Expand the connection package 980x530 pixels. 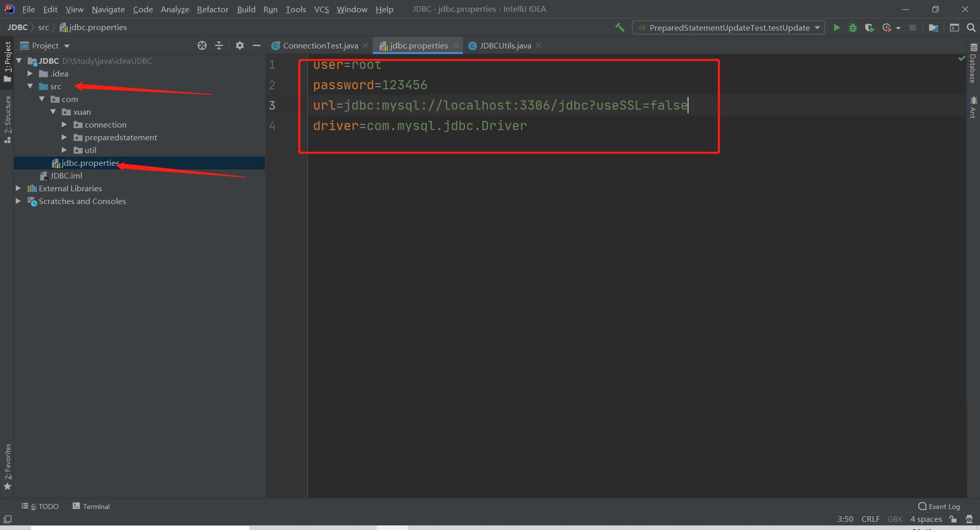coord(64,124)
